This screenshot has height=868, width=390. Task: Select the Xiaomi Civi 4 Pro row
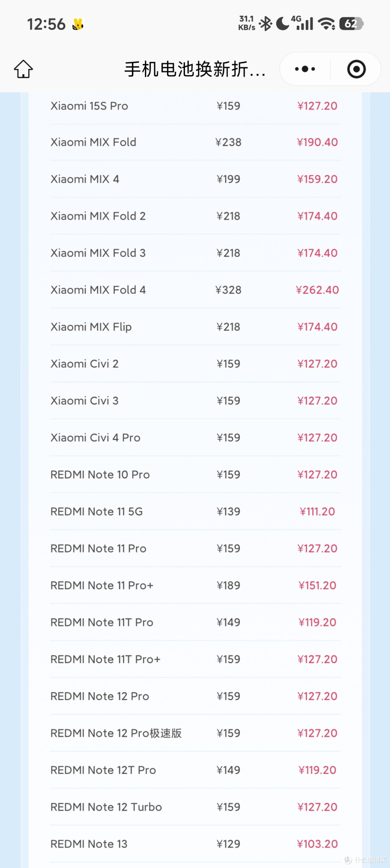pos(195,438)
